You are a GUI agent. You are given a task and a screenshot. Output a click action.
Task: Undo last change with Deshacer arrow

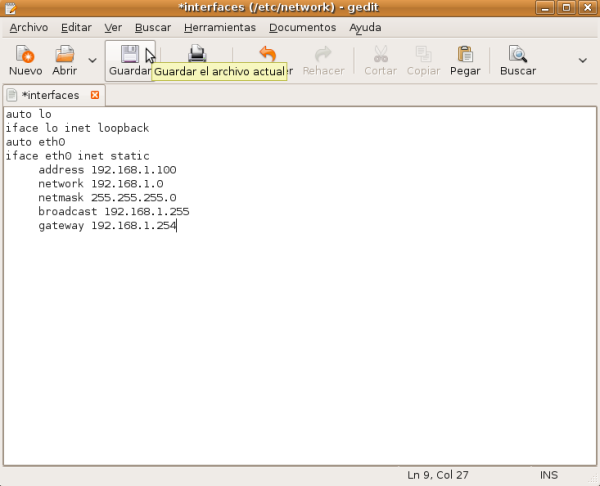pyautogui.click(x=267, y=54)
